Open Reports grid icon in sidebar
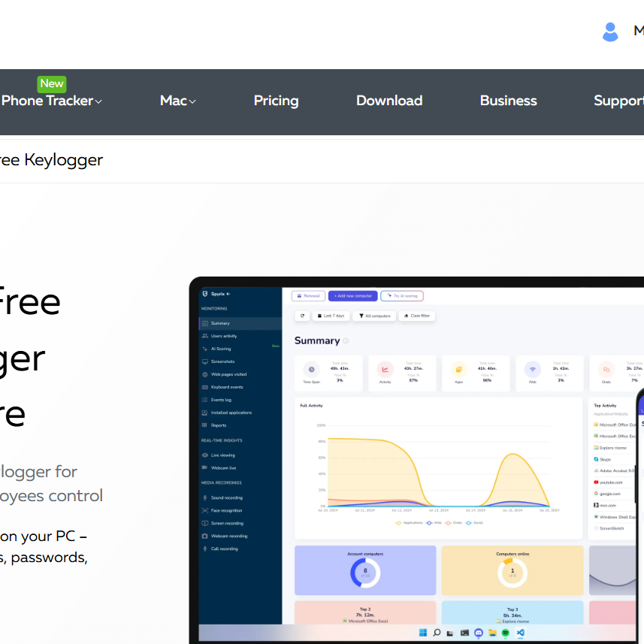This screenshot has height=644, width=644. (x=204, y=425)
